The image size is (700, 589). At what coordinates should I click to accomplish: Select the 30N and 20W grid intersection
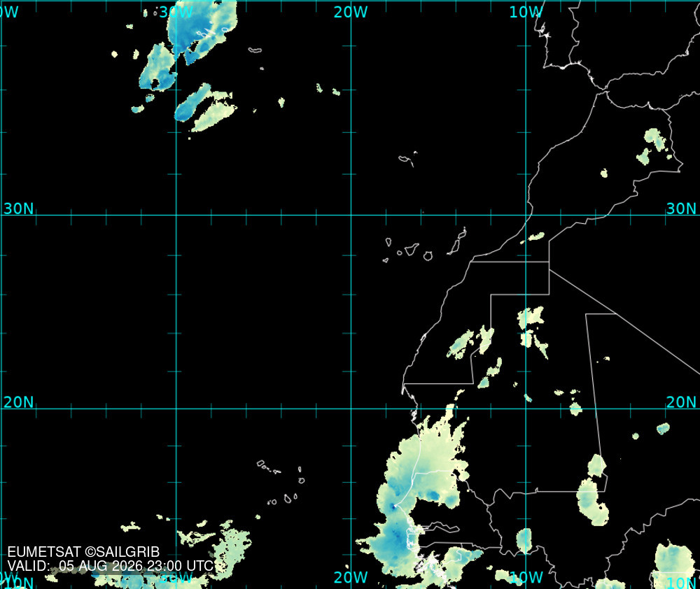click(x=351, y=215)
